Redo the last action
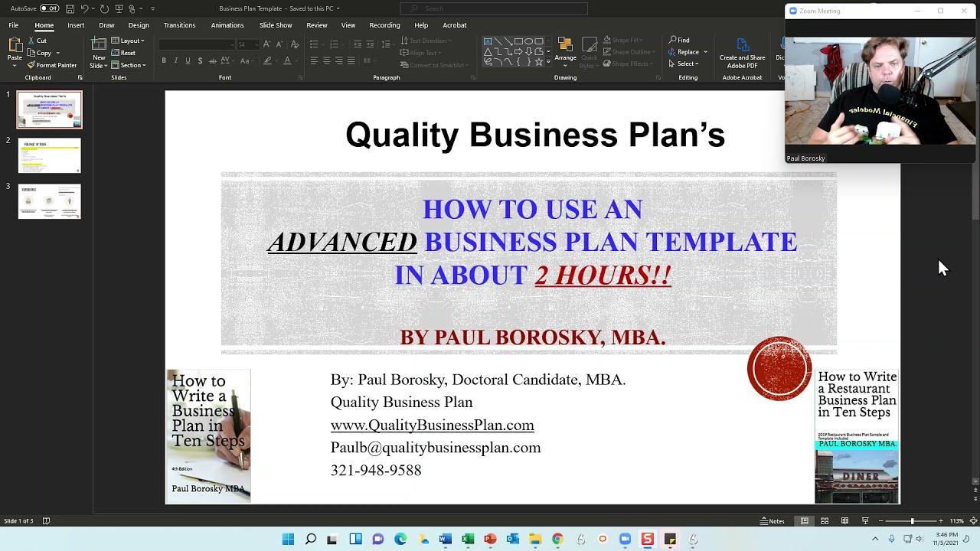980x551 pixels. coord(104,8)
